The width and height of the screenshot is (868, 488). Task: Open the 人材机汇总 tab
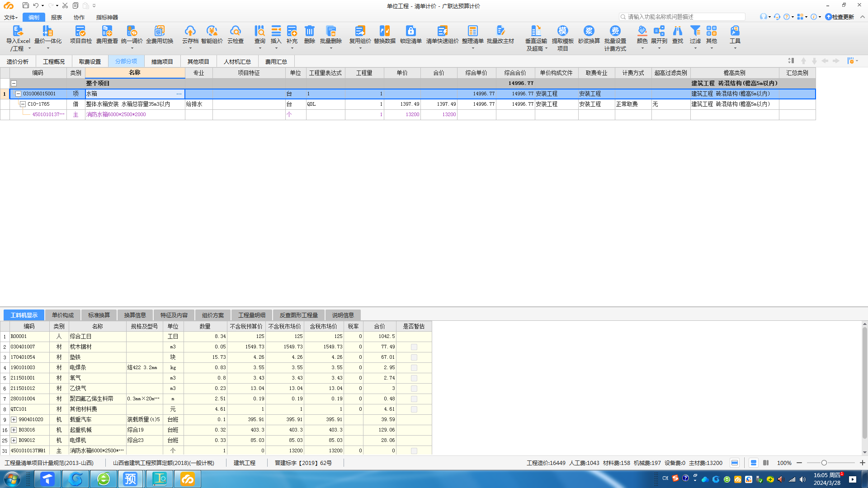click(x=237, y=61)
